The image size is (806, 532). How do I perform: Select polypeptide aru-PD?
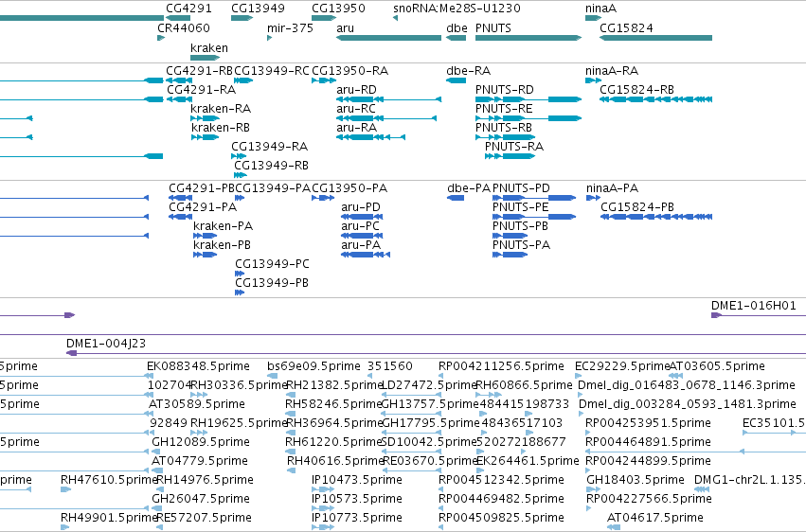362,217
